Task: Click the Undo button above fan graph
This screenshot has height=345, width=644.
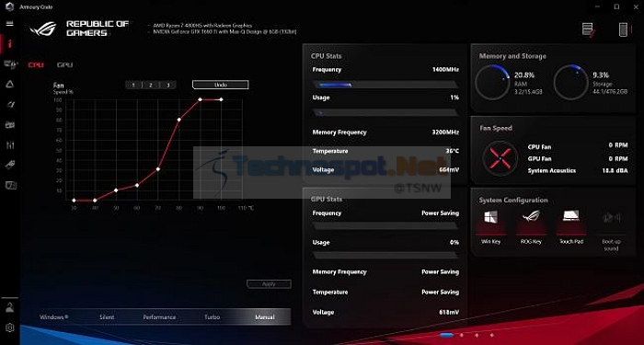Action: click(221, 85)
